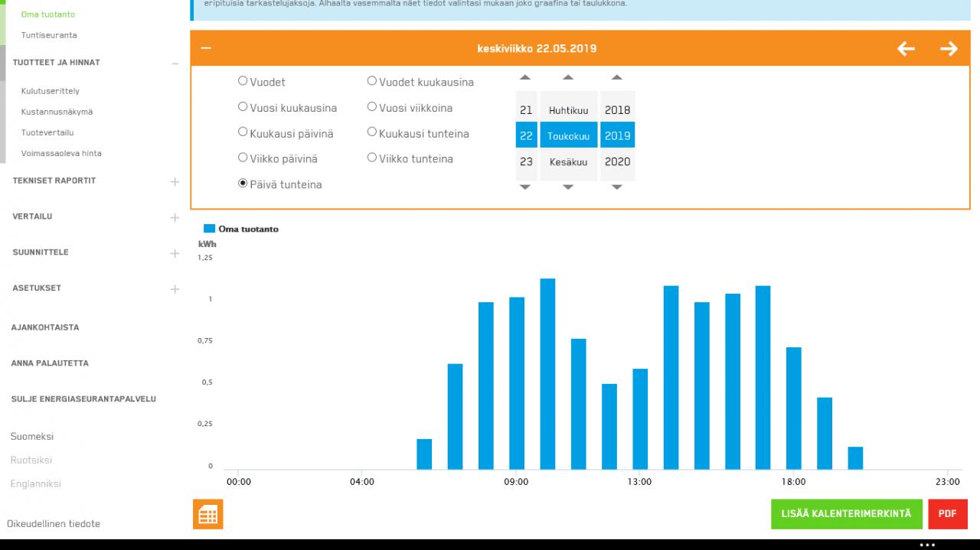
Task: Select Päivä tunteina radio option
Action: coord(243,184)
